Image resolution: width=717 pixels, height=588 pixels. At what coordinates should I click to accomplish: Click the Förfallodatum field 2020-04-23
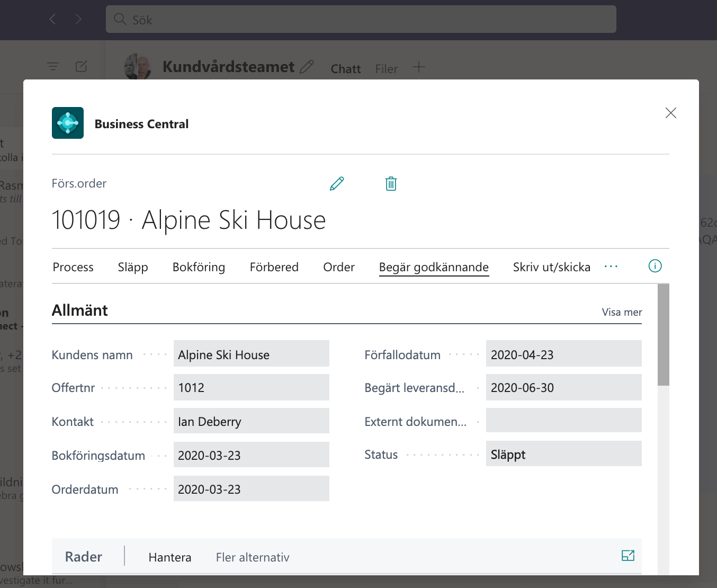[564, 354]
